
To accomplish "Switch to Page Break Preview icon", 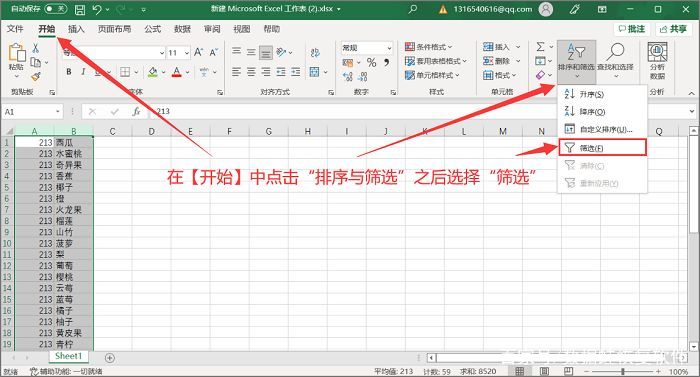I will [568, 371].
